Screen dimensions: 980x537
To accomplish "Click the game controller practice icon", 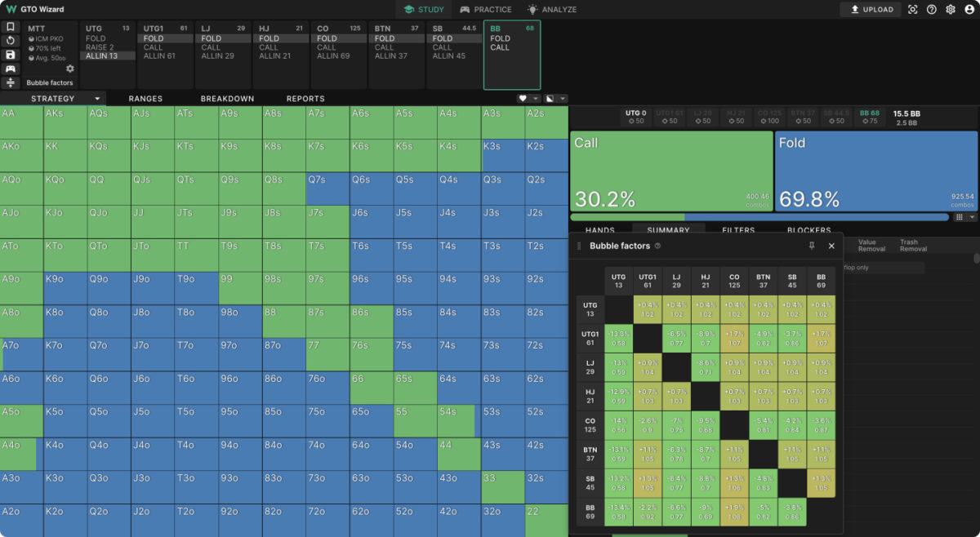I will pyautogui.click(x=11, y=69).
